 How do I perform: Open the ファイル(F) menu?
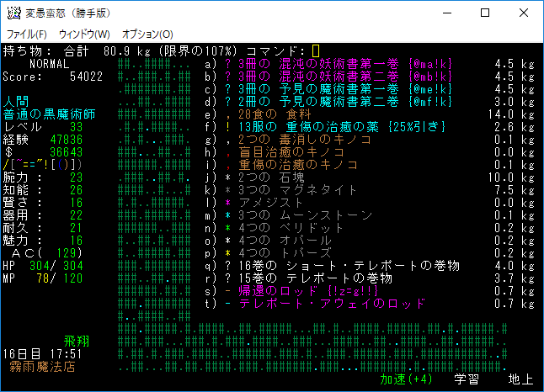pos(27,34)
